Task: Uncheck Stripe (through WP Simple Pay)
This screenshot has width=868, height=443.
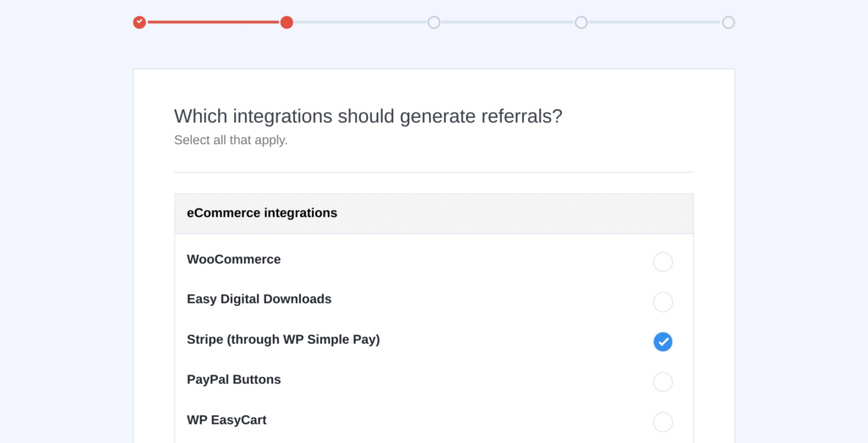Action: 663,342
